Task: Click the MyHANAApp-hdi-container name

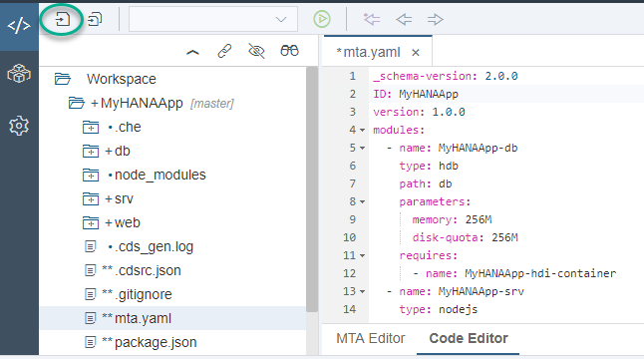Action: [540, 273]
